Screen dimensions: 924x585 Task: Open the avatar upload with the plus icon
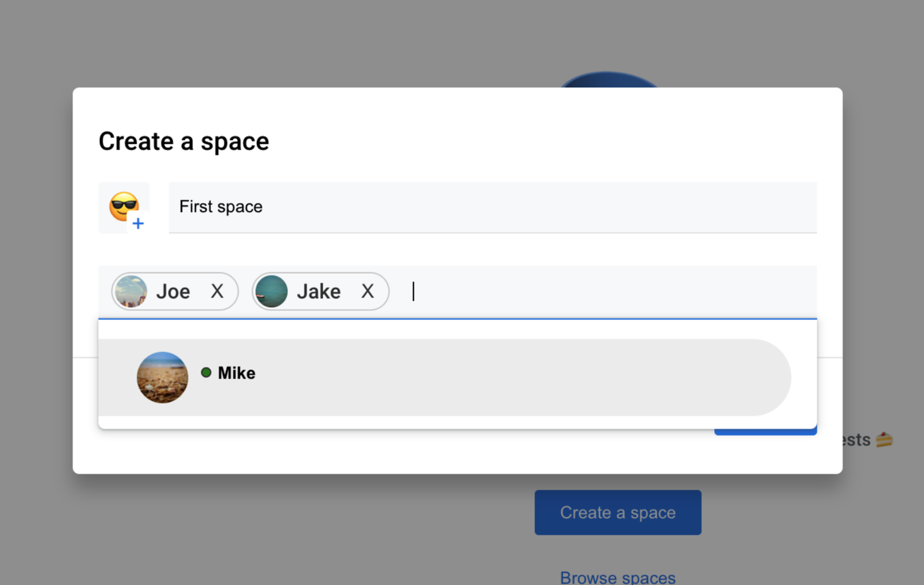click(x=138, y=224)
